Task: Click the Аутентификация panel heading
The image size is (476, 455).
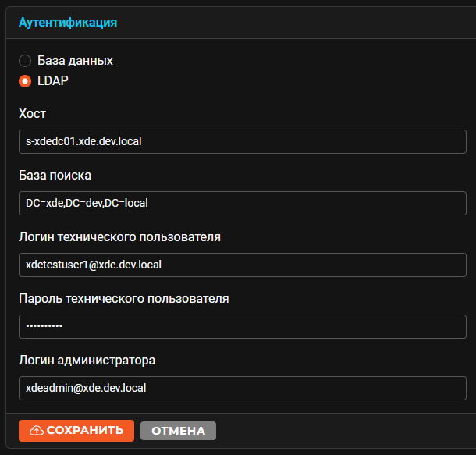Action: (68, 23)
